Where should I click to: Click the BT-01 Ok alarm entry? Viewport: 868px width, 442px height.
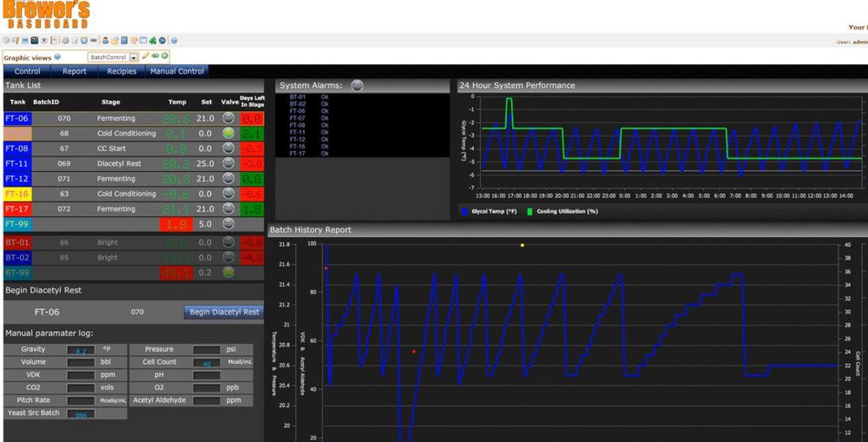[309, 97]
